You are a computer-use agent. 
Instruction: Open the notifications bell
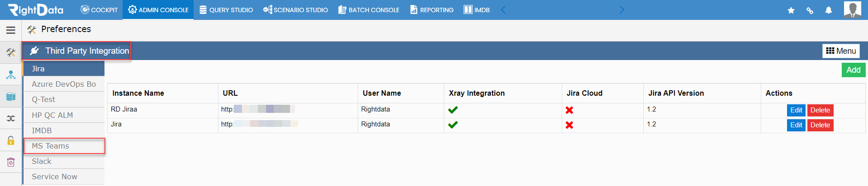coord(829,10)
